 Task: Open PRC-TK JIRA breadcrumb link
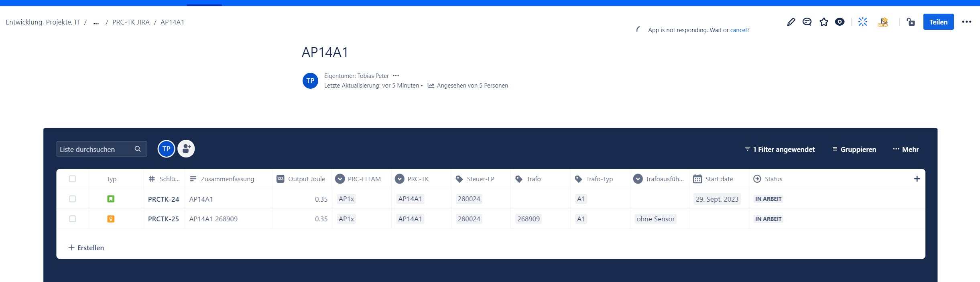coord(131,22)
